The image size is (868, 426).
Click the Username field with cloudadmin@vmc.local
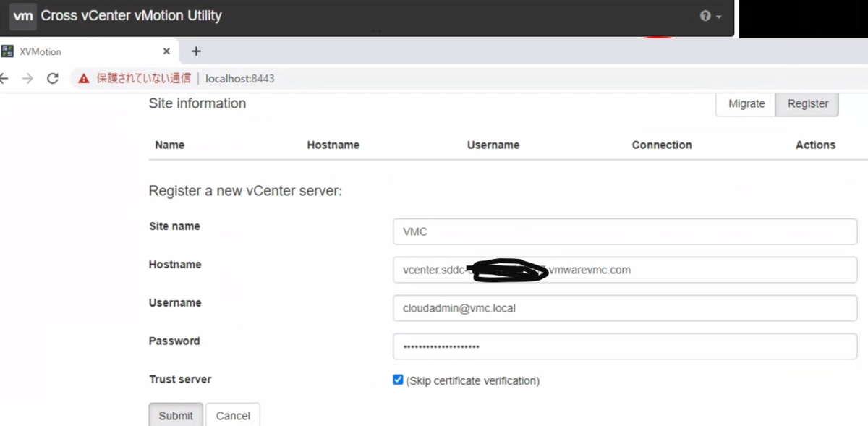click(x=625, y=308)
